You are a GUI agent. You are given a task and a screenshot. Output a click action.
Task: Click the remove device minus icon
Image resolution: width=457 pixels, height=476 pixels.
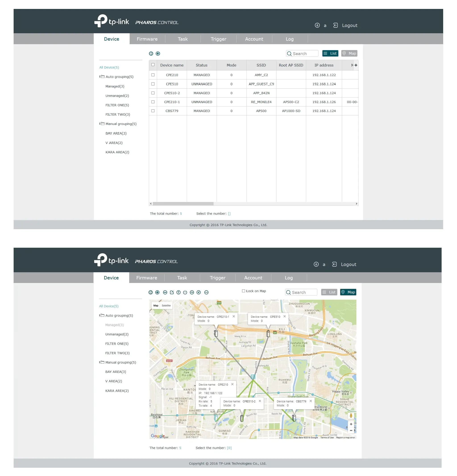pos(165,292)
